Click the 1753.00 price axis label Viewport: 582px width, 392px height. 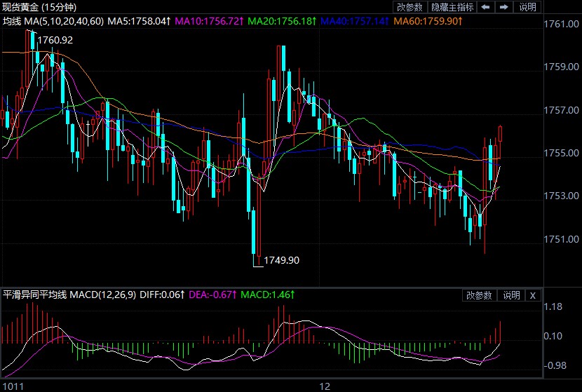[561, 196]
